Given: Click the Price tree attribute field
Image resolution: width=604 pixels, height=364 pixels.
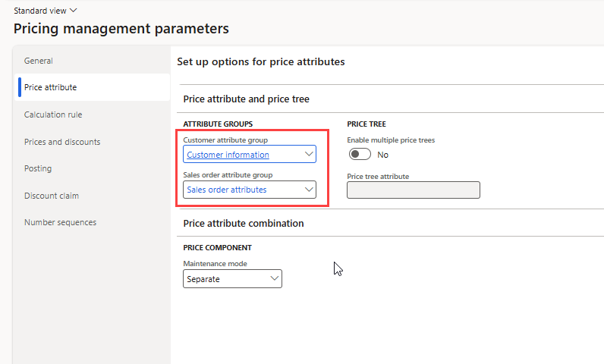Looking at the screenshot, I should [413, 190].
